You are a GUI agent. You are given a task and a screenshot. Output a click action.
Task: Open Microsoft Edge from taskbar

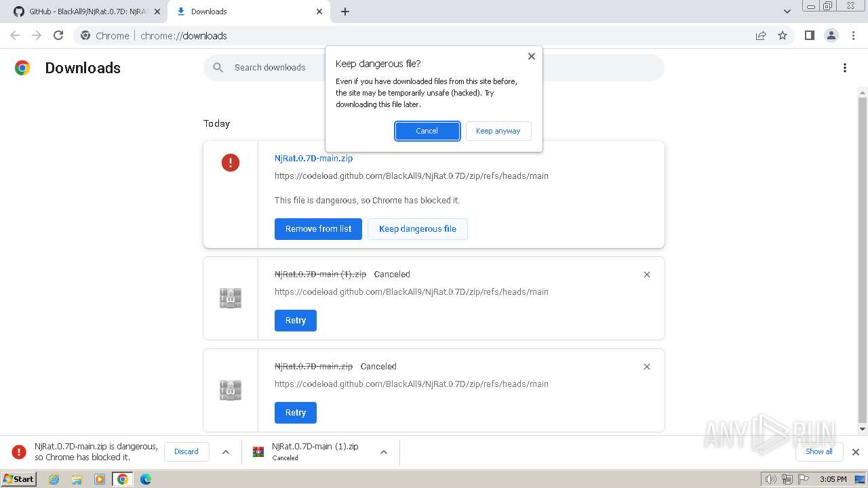point(146,479)
